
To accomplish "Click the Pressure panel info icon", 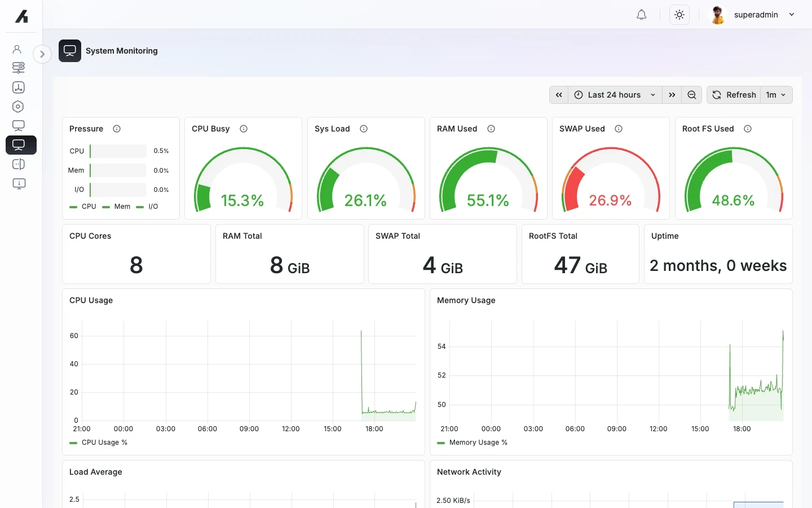I will pos(117,129).
